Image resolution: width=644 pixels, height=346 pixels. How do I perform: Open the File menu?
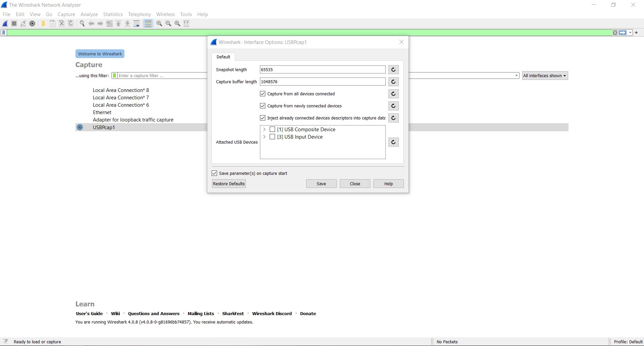[x=6, y=14]
